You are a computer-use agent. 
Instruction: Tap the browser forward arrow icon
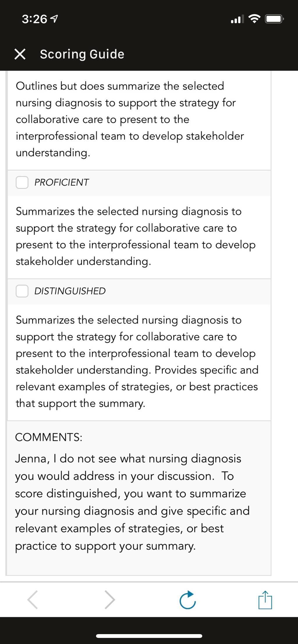(x=110, y=600)
